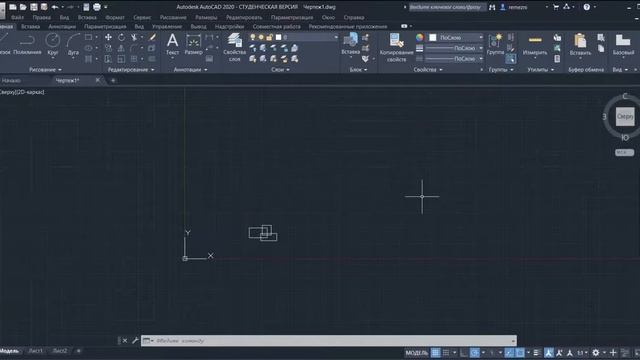Click the New file icon in quick access toolbar
This screenshot has height=360, width=640.
13,7
